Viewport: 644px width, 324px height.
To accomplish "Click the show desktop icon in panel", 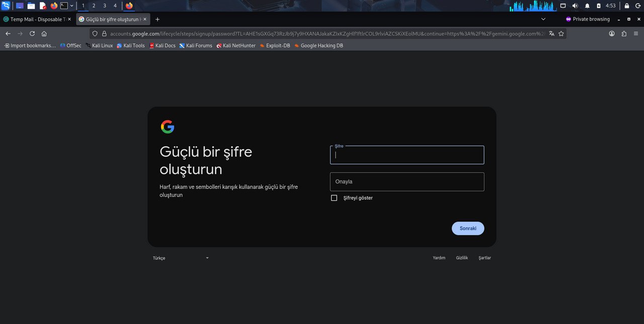I will point(20,6).
